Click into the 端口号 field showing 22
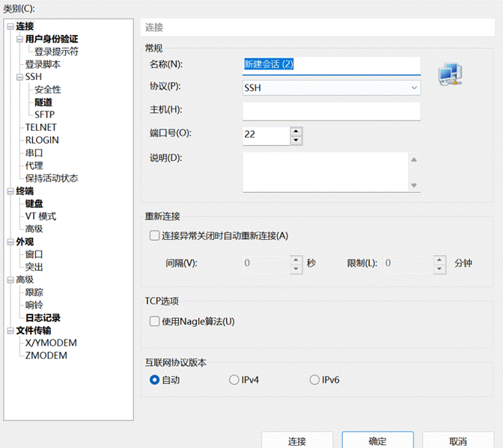The height and width of the screenshot is (448, 503). click(x=266, y=135)
